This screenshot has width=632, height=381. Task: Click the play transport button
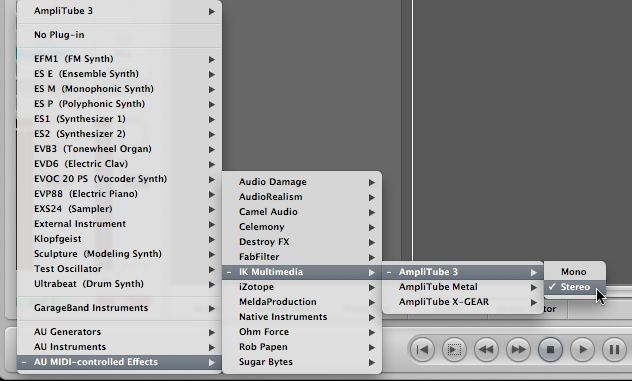click(582, 349)
